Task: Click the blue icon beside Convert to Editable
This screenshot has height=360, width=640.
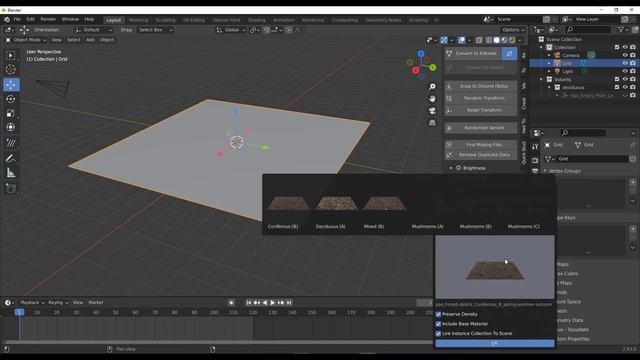Action: click(509, 53)
